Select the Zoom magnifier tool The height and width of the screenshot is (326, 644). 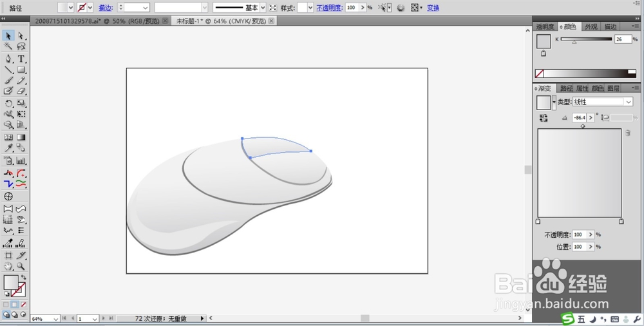tap(21, 266)
